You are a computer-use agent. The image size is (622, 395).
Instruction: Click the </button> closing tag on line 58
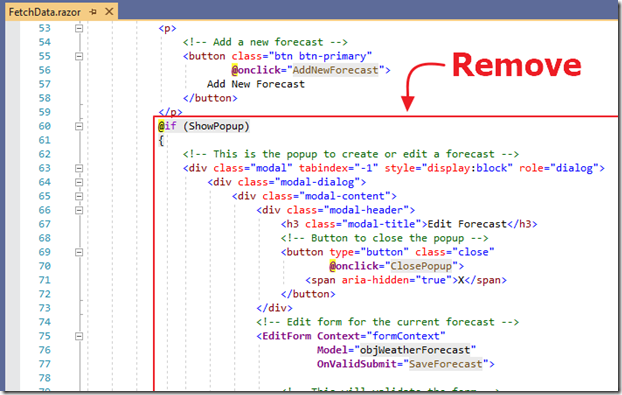point(210,98)
